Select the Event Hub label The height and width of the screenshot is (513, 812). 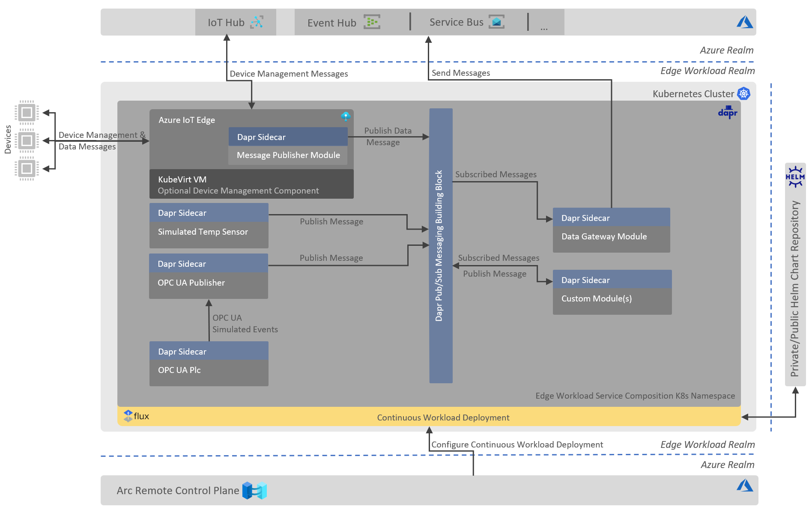click(x=332, y=23)
